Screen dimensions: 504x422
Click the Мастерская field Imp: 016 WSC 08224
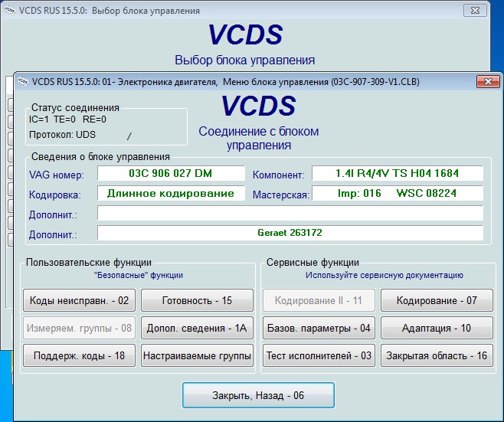pyautogui.click(x=398, y=193)
